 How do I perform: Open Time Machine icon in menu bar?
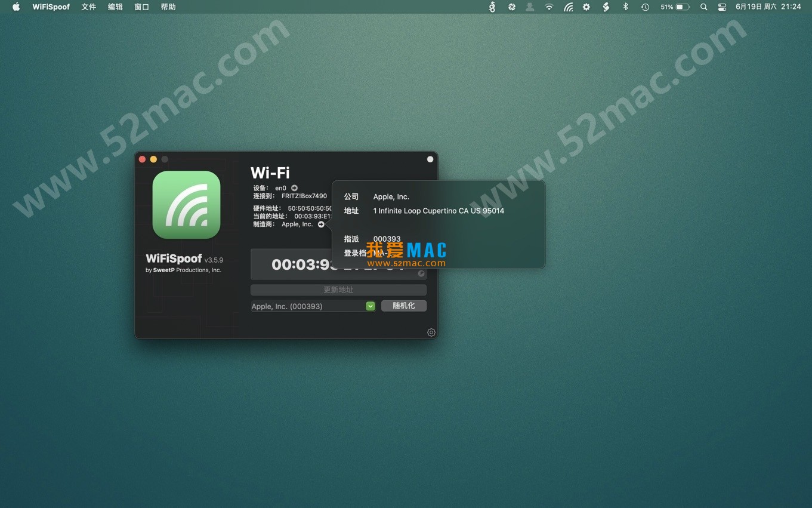coord(645,7)
